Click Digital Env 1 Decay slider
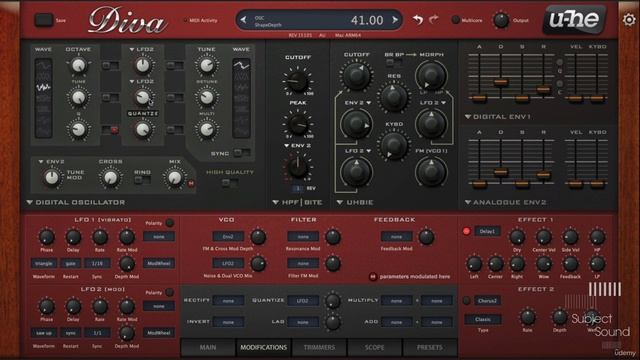 point(501,82)
